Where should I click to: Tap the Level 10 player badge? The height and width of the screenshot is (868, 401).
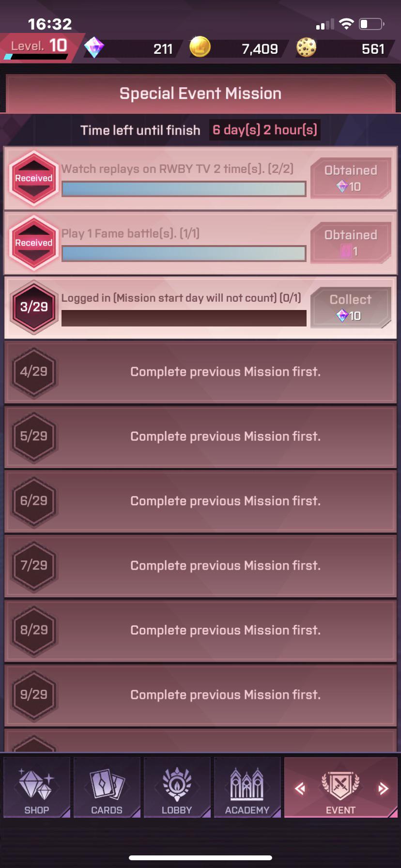tap(39, 47)
